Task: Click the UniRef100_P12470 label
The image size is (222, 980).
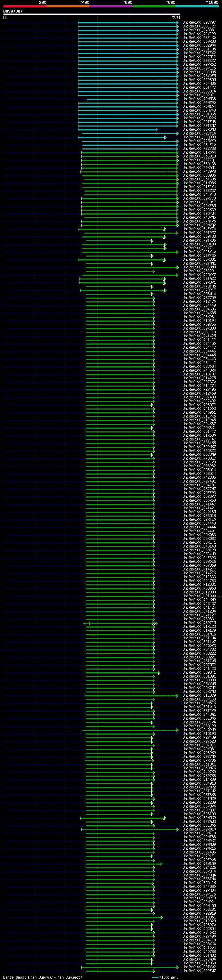Action: pos(199,302)
